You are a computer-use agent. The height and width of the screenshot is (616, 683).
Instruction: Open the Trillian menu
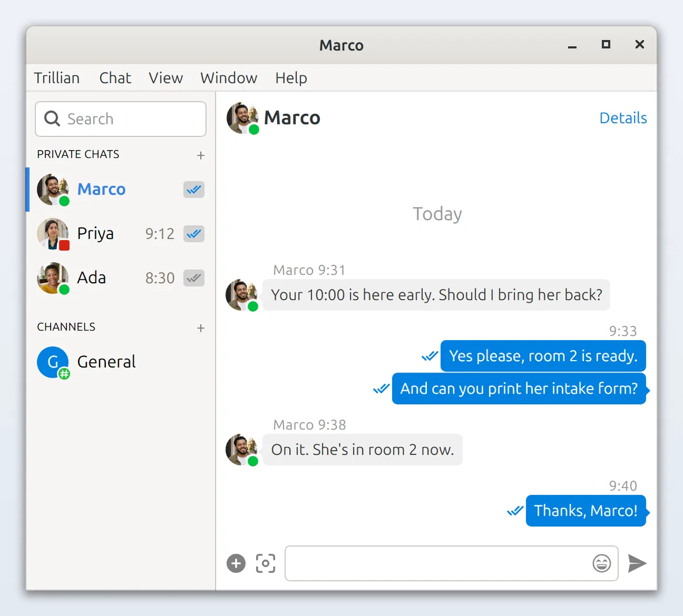point(57,78)
